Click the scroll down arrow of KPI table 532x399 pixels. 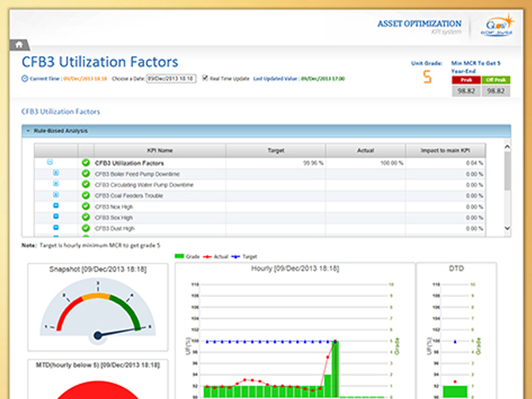(507, 228)
